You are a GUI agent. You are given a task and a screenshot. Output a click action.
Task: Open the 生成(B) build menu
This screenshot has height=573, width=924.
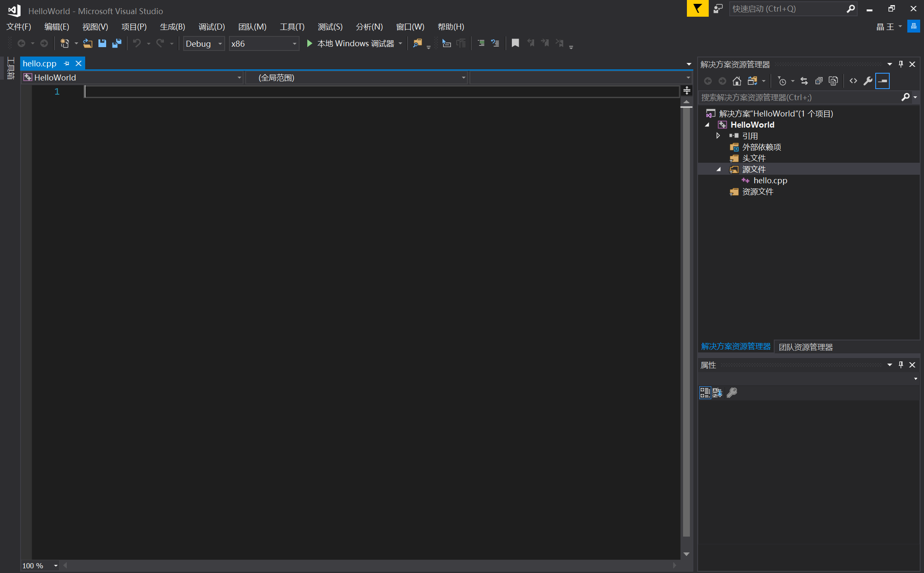(x=172, y=27)
